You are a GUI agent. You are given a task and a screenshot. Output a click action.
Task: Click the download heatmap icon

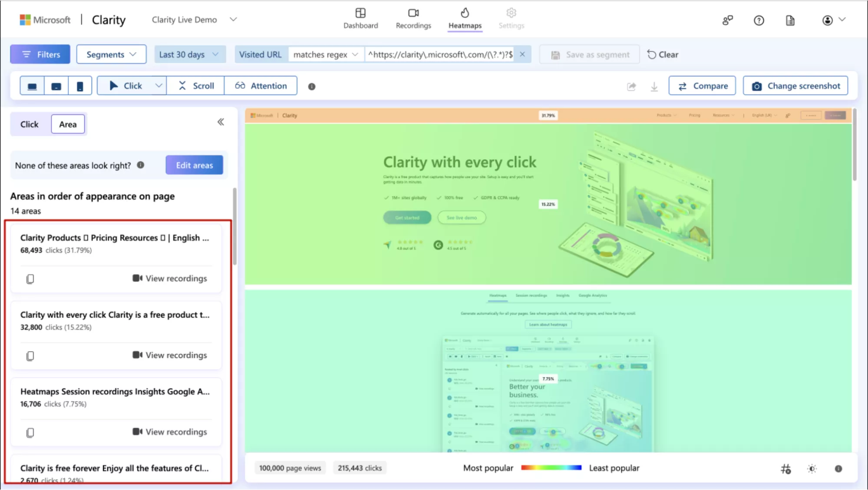click(x=654, y=86)
